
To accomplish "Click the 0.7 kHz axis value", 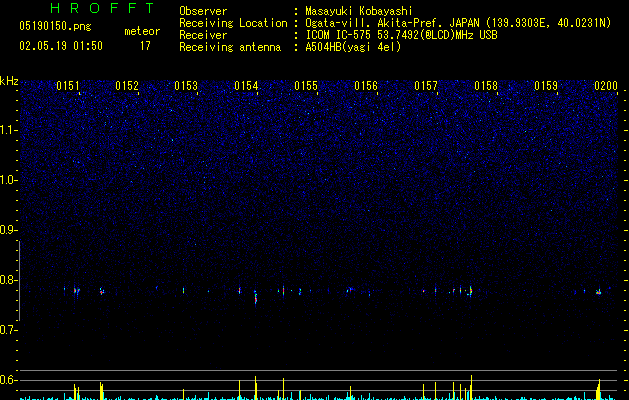I will 8,330.
